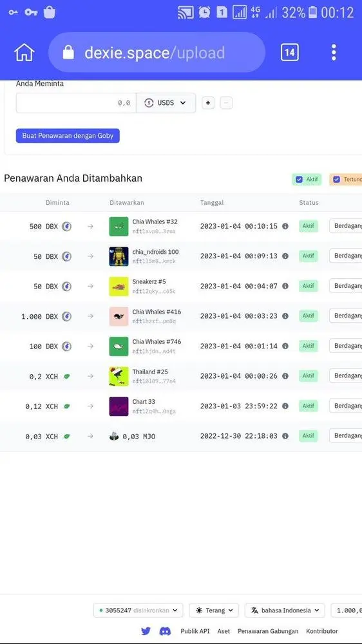Open the bahasa Indonesia language dropdown
This screenshot has height=644, width=362.
click(x=285, y=611)
